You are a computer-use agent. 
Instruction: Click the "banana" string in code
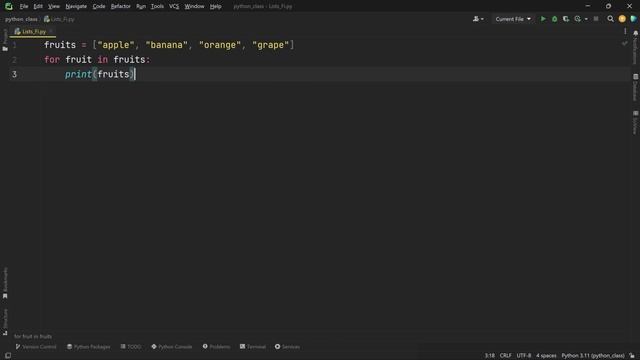pos(167,45)
